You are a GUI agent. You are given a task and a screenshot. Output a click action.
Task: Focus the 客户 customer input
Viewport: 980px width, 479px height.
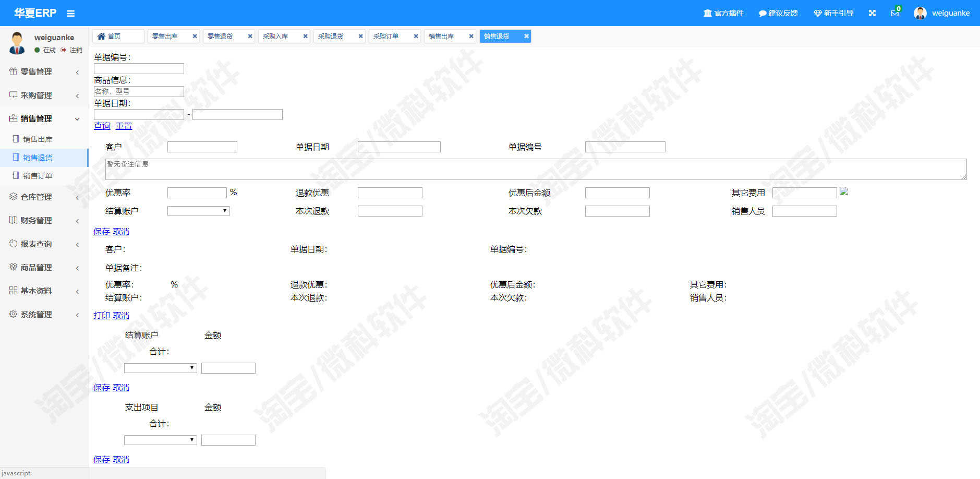pos(202,147)
